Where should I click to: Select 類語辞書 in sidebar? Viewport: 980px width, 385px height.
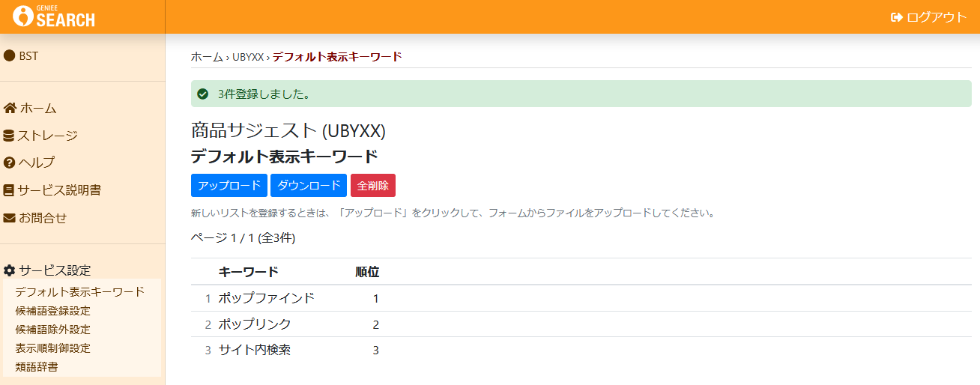37,367
